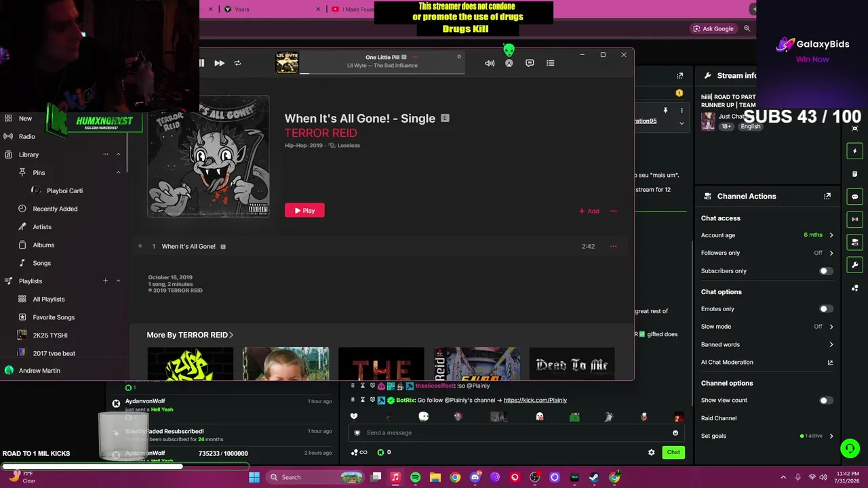Open TERROR REID artist page link

point(321,133)
